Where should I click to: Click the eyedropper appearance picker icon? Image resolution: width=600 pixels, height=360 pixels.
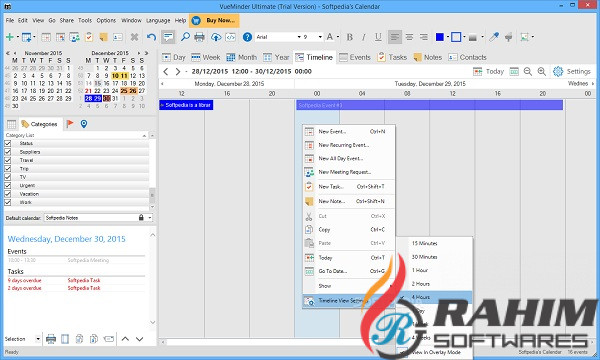[494, 37]
